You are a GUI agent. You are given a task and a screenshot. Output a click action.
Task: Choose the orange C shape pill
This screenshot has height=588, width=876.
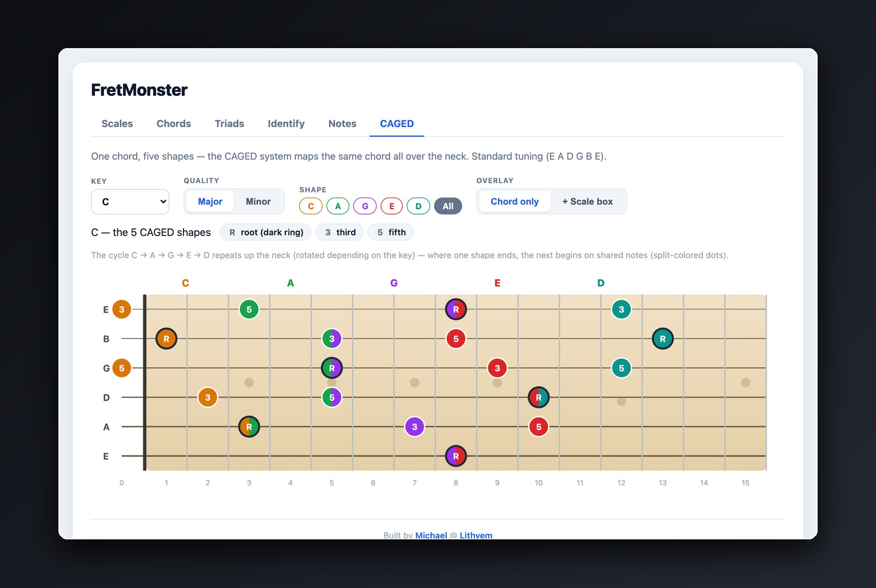click(x=311, y=206)
